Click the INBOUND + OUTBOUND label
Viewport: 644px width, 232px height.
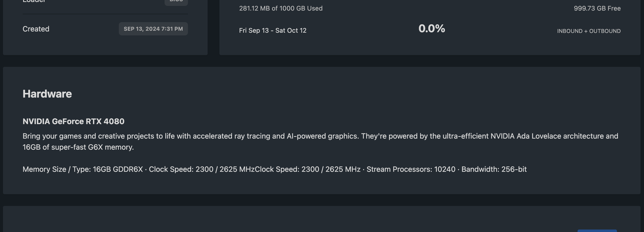click(589, 31)
